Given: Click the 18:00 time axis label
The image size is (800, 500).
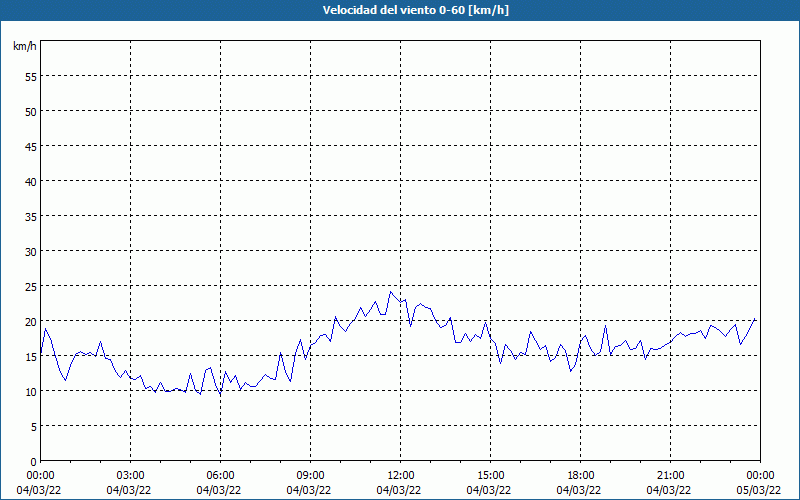Looking at the screenshot, I should pyautogui.click(x=581, y=476).
